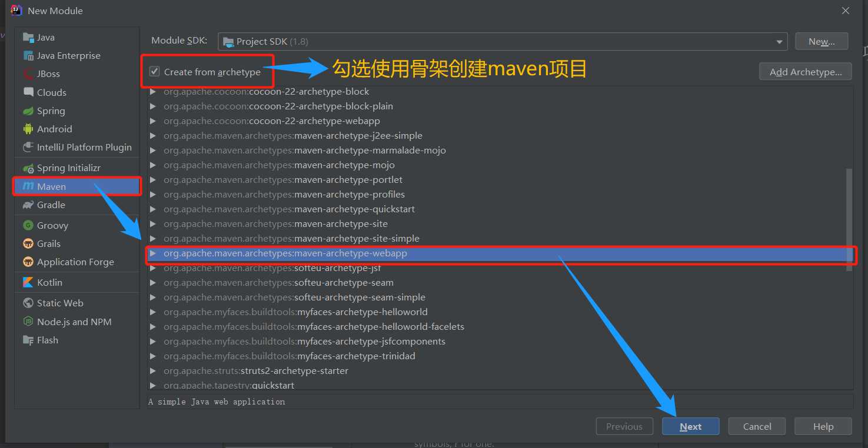Click the Flash icon
Screen dimensions: 868x448
pyautogui.click(x=28, y=340)
